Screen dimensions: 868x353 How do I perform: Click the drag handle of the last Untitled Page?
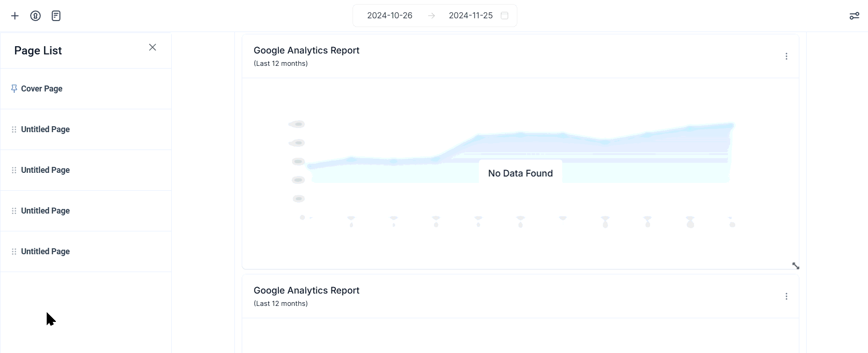click(14, 251)
